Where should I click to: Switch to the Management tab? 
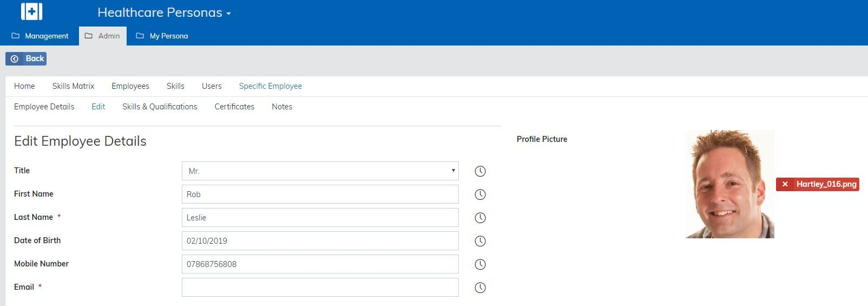click(40, 36)
